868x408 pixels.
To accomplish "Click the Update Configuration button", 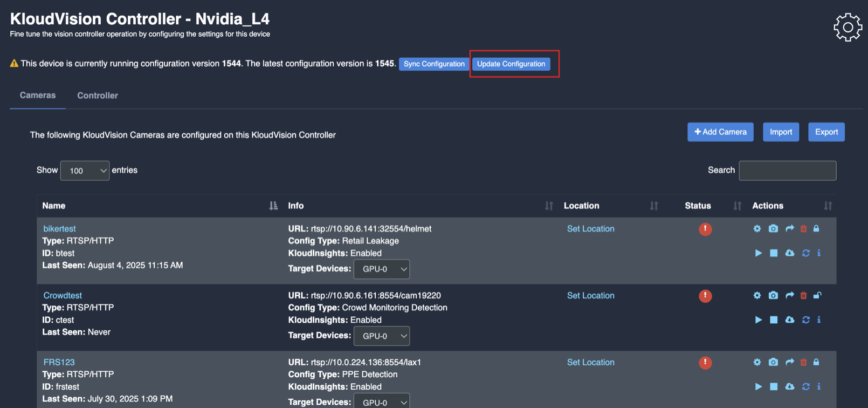I will (511, 64).
